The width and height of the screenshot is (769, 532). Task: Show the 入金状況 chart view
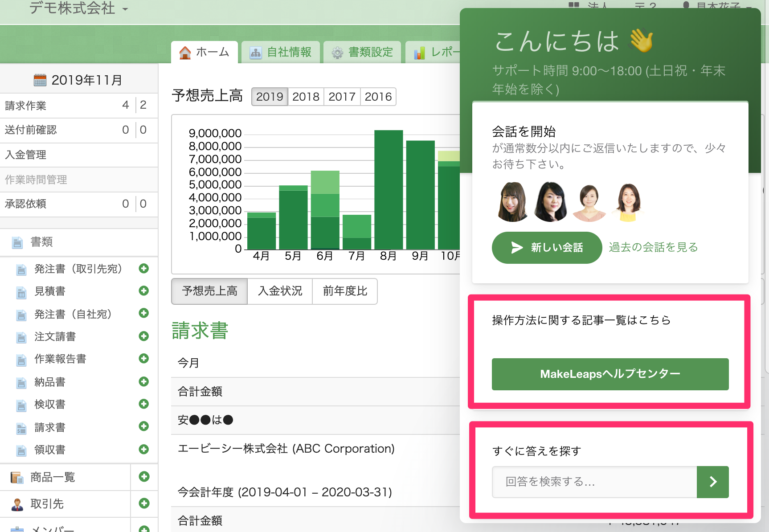280,291
